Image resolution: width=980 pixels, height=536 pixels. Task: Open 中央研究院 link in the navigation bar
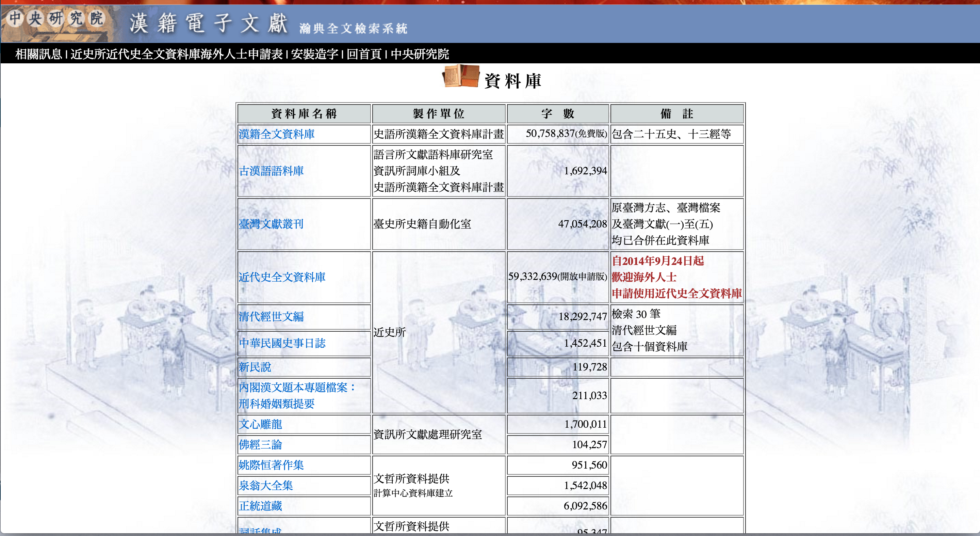pyautogui.click(x=420, y=54)
